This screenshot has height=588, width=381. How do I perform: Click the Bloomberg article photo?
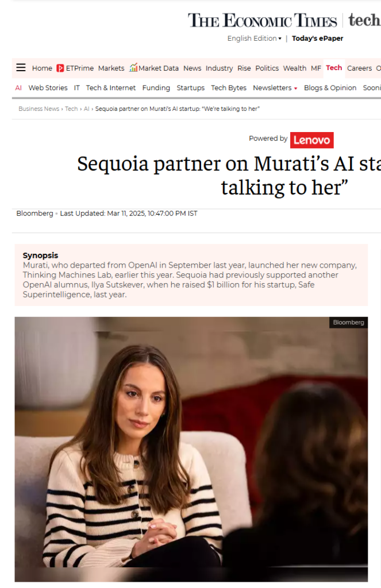191,449
